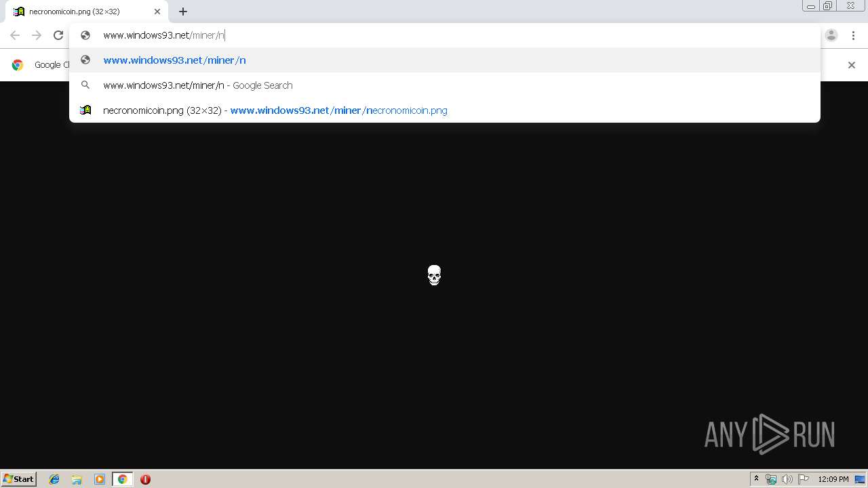
Task: Click the globe icon on the first URL suggestion
Action: click(x=85, y=60)
